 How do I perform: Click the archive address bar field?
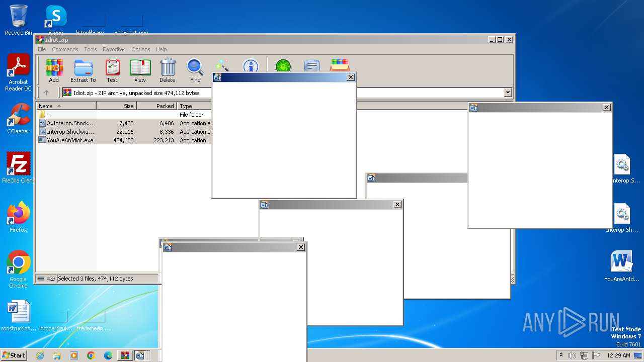(x=287, y=93)
